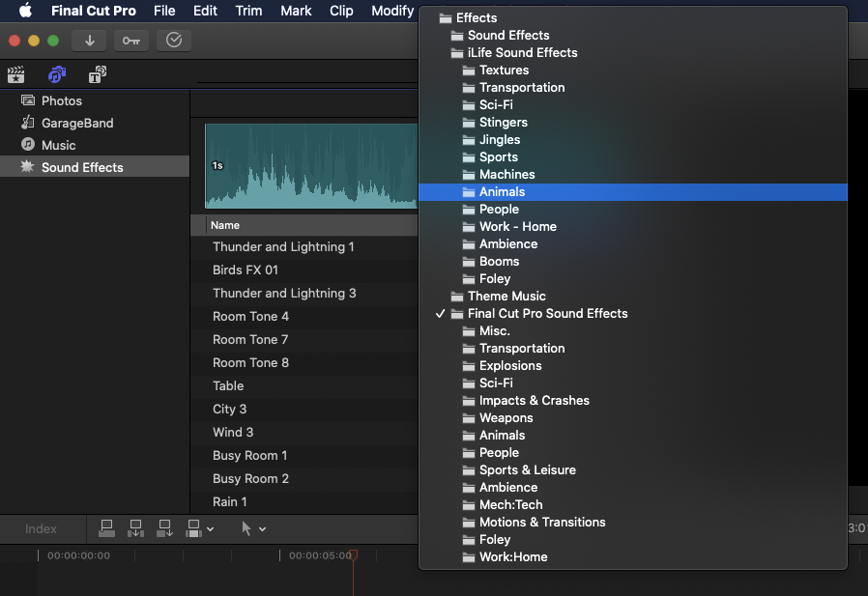The height and width of the screenshot is (596, 868).
Task: Choose the top-level Effects folder
Action: point(633,17)
